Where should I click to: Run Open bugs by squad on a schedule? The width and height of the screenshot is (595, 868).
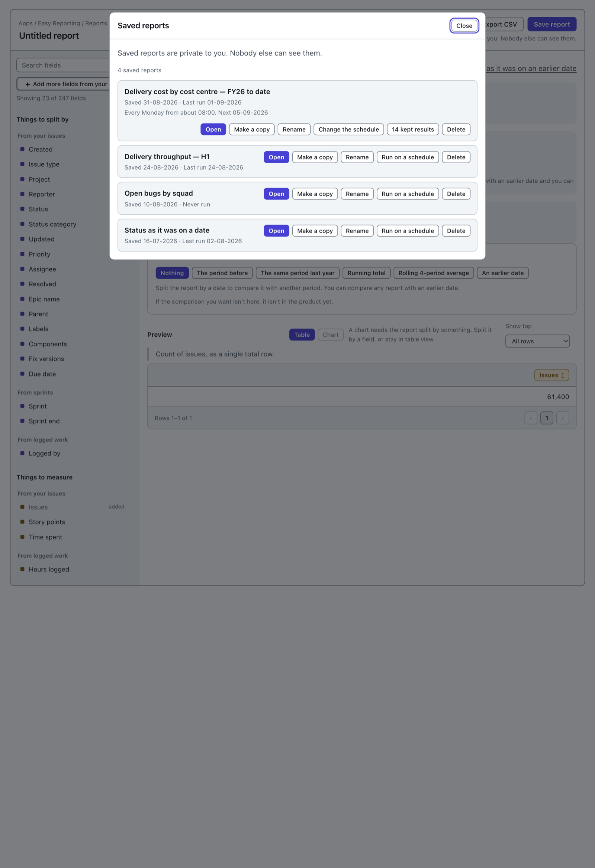coord(408,194)
